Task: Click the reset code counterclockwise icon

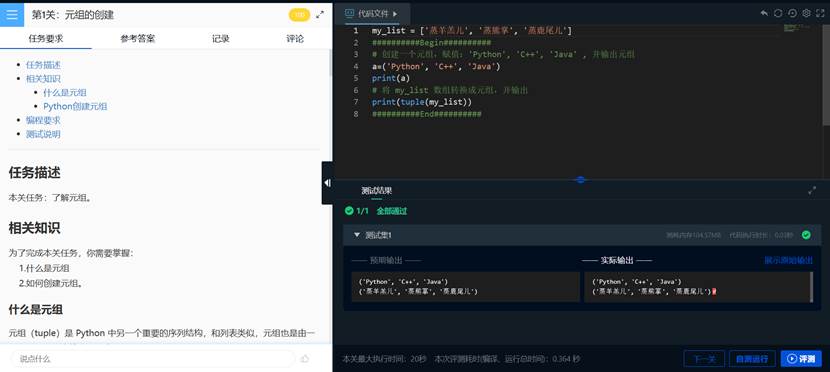Action: click(x=792, y=13)
